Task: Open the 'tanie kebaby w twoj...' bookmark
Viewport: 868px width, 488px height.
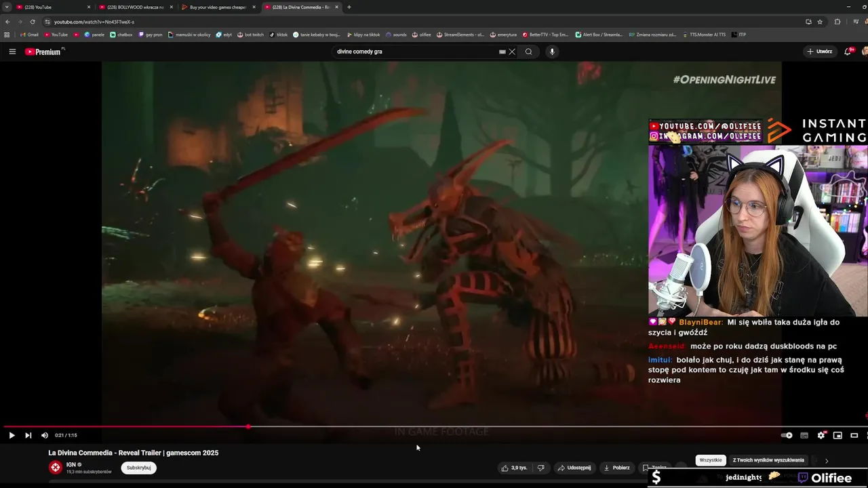Action: [317, 35]
